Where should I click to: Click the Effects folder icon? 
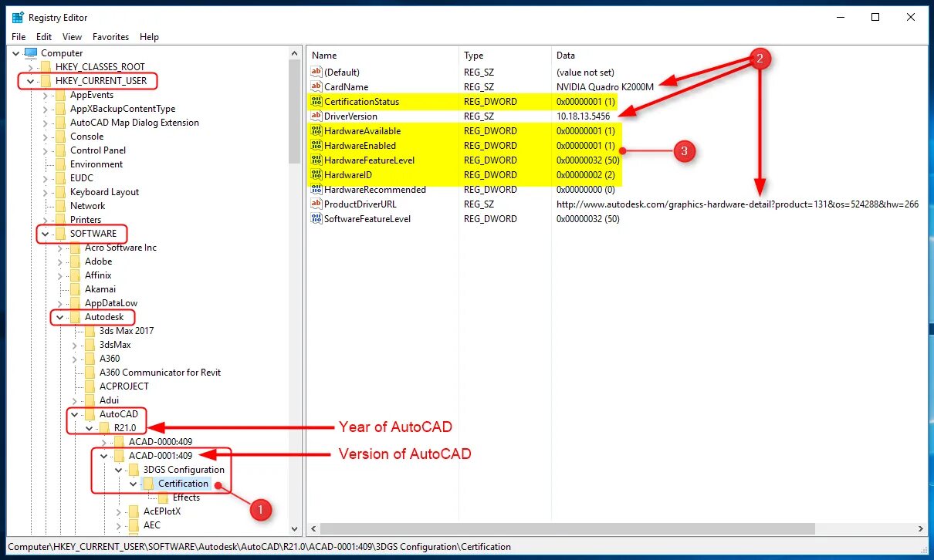(x=164, y=498)
